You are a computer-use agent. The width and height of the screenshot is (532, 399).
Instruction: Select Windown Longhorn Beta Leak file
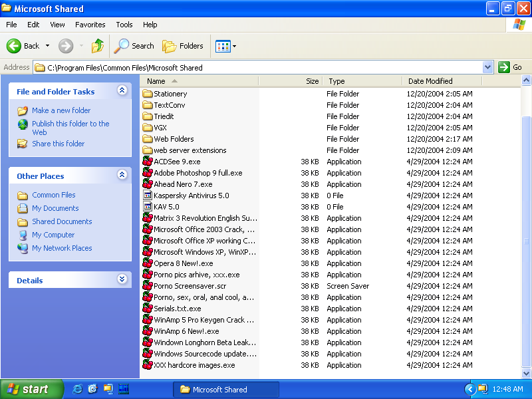pos(205,342)
